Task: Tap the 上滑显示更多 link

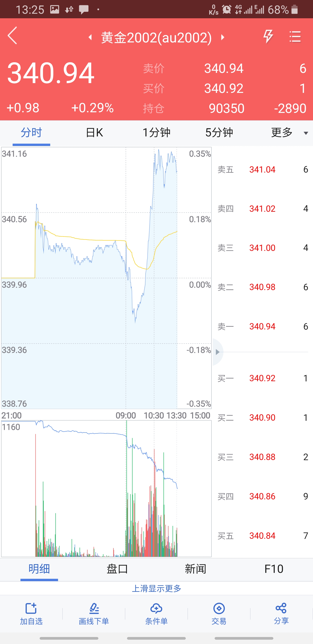Action: [156, 589]
